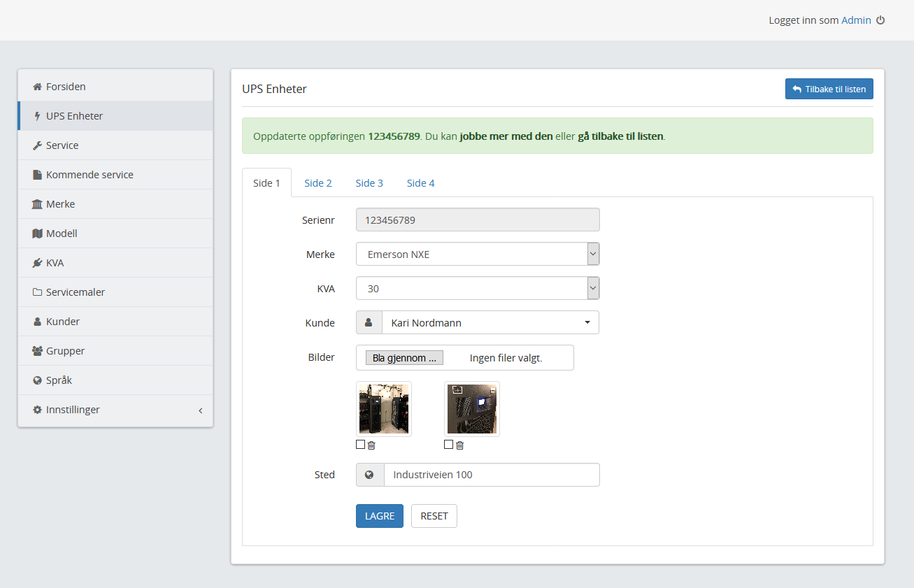914x588 pixels.
Task: Click the green trash icon under second image
Action: point(459,445)
